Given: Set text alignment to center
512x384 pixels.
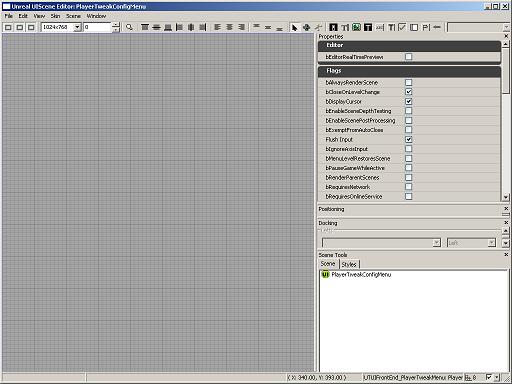Looking at the screenshot, I should [229, 27].
